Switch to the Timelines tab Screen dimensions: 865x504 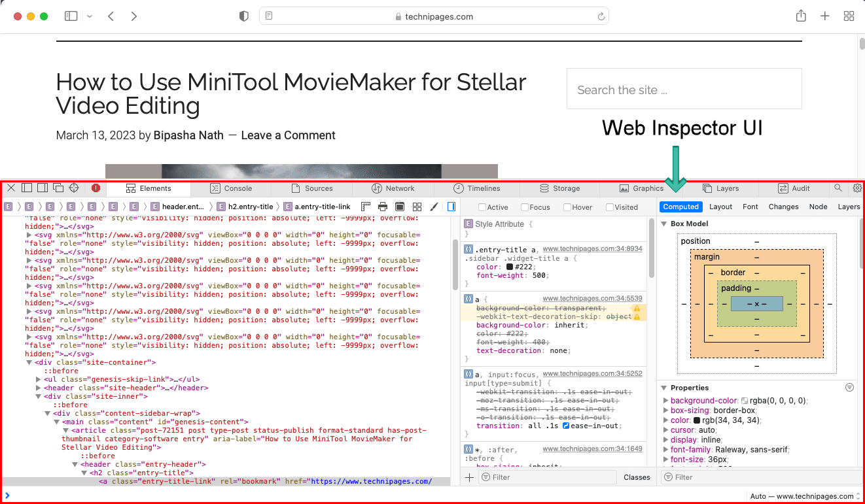coord(476,188)
